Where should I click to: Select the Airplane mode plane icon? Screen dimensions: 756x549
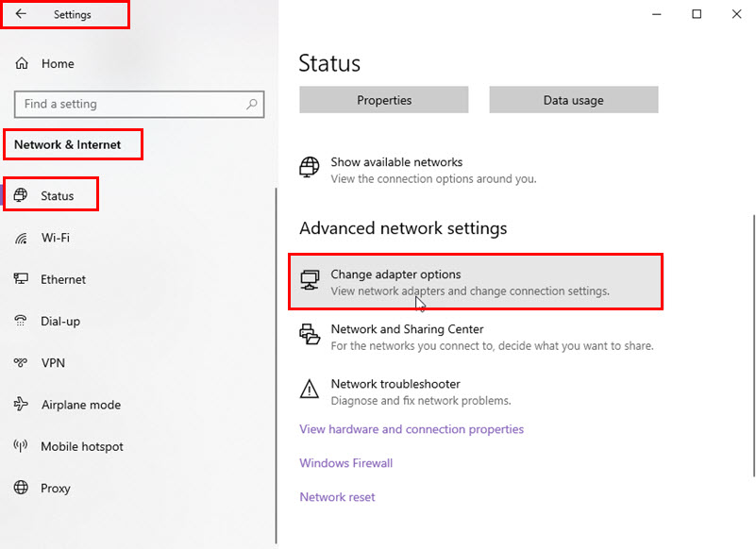click(x=21, y=404)
